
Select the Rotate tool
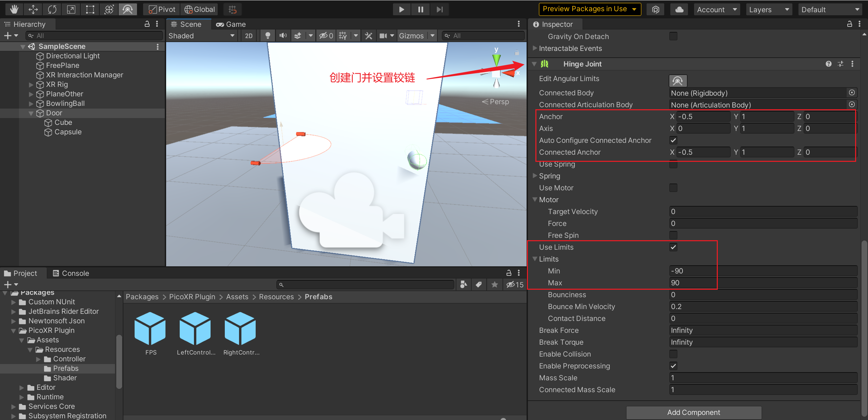[52, 9]
